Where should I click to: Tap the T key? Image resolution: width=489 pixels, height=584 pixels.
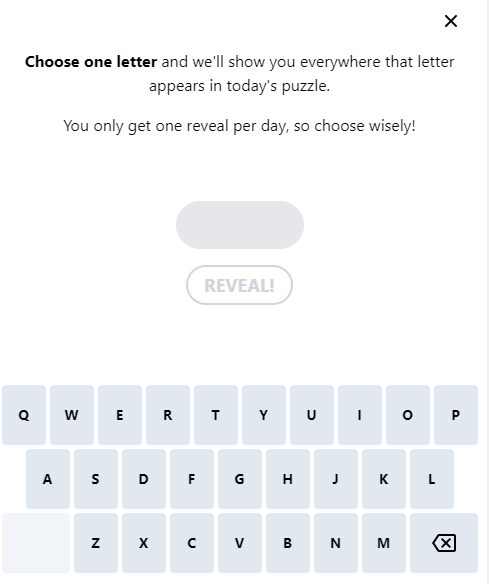click(216, 415)
